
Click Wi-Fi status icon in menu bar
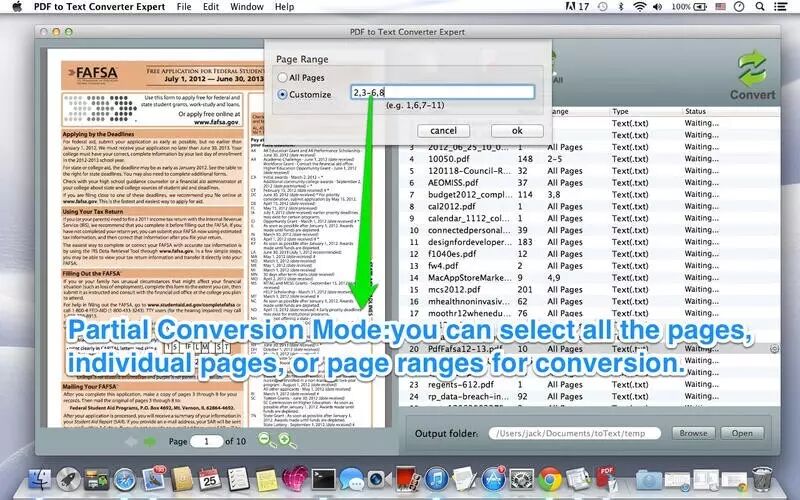[639, 7]
